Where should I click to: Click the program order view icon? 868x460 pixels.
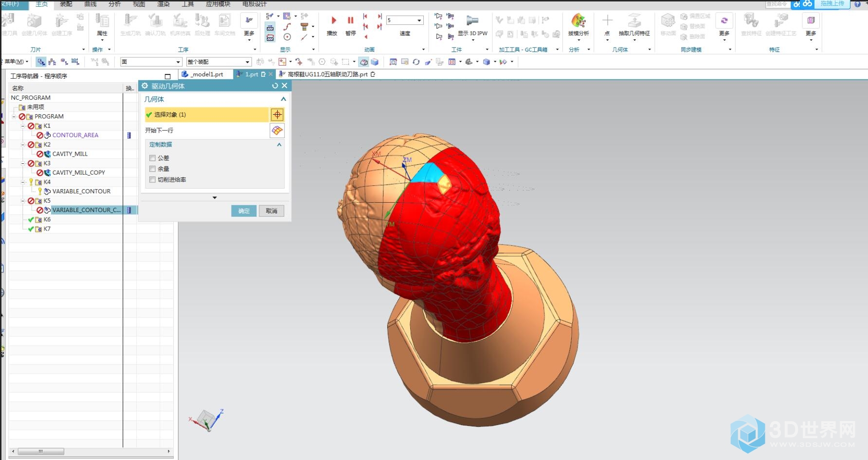(41, 62)
